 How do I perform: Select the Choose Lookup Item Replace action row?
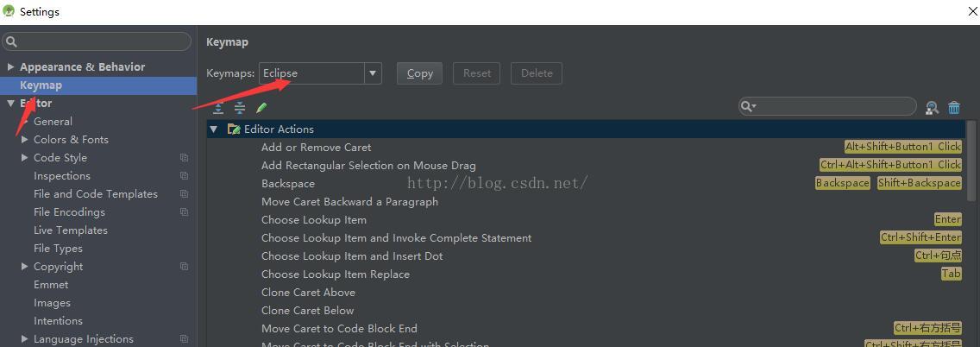tap(336, 274)
